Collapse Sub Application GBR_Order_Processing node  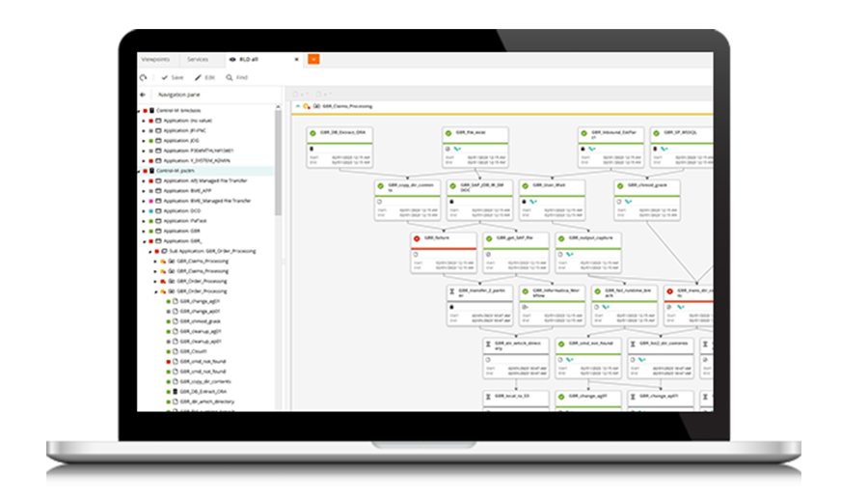pyautogui.click(x=149, y=251)
